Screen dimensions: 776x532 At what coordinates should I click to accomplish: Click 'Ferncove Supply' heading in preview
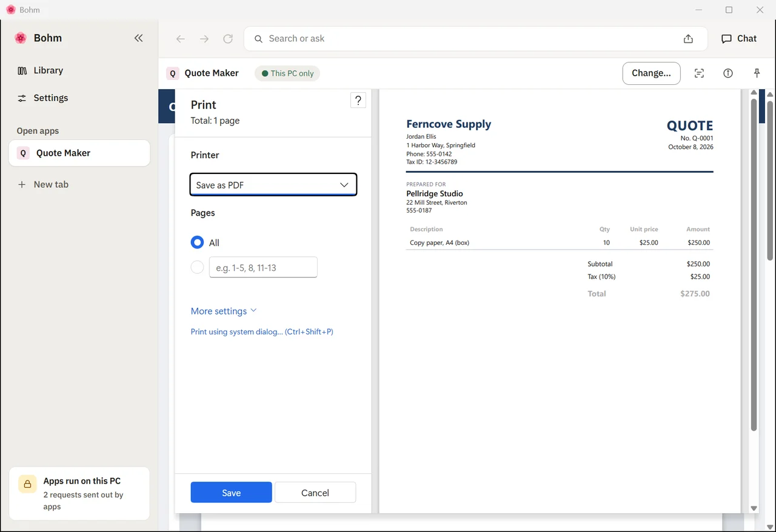449,124
